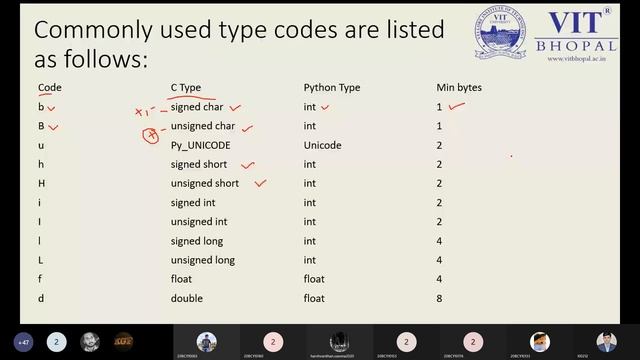Image resolution: width=640 pixels, height=360 pixels.
Task: Open the participant tile with outdoor standing photo
Action: coord(207,342)
